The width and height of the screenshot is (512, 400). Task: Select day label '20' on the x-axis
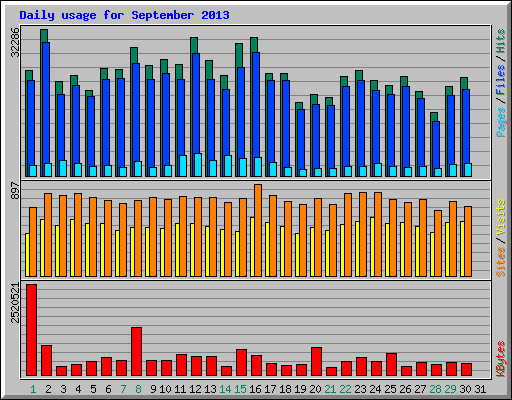315,389
